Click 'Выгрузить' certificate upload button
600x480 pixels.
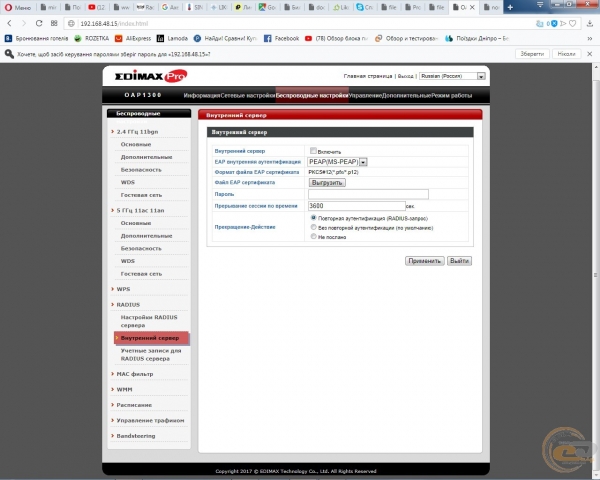click(327, 183)
